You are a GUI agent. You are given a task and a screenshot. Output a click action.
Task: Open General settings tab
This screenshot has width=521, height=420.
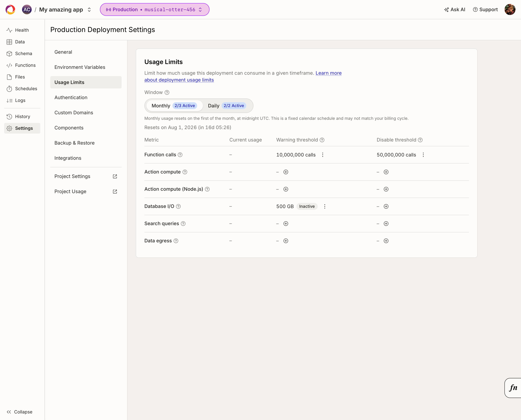point(86,52)
